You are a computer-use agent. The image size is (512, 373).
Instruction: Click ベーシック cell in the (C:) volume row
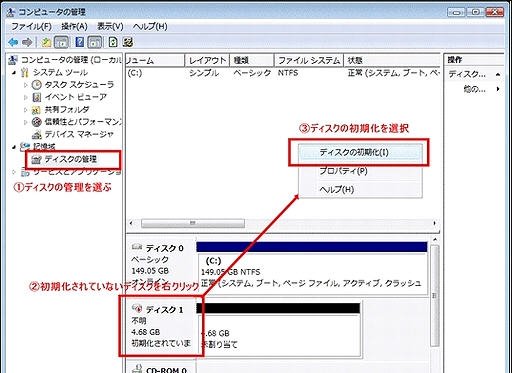252,73
